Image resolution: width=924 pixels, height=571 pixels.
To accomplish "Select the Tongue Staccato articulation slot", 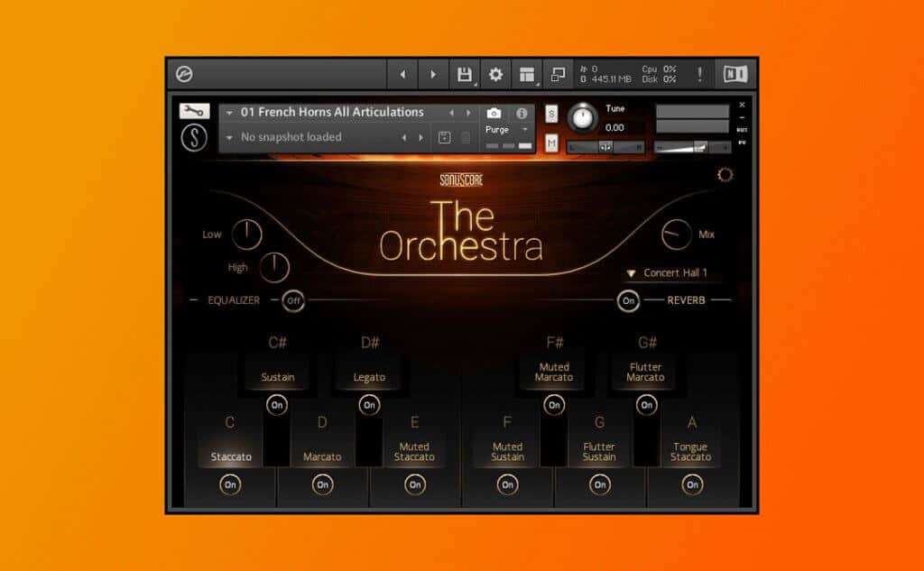I will tap(690, 451).
